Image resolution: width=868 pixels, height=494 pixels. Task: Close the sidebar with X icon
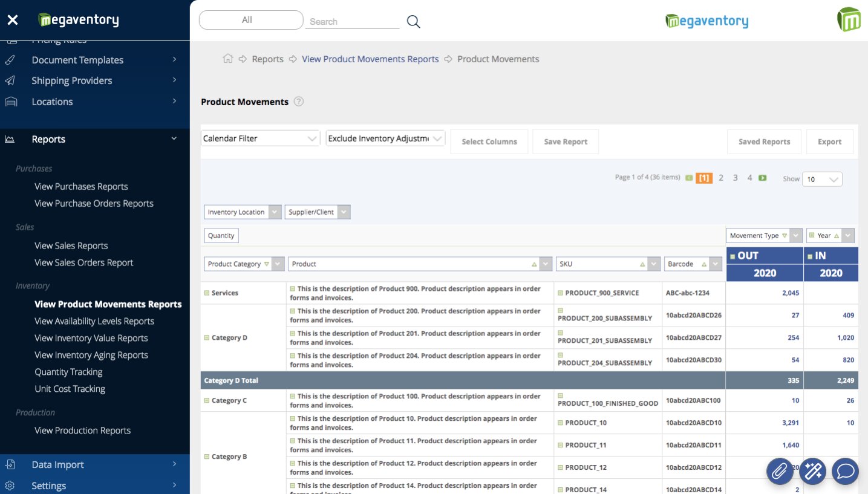(13, 20)
